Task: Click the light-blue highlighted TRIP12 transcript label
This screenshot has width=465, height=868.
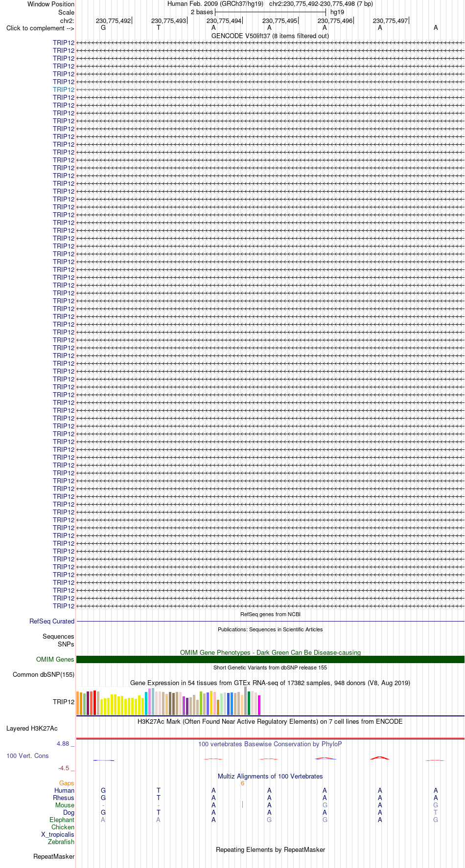Action: point(64,89)
